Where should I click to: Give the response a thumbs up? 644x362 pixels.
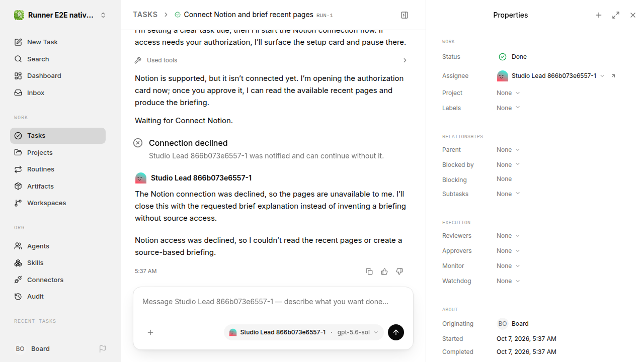tap(384, 271)
